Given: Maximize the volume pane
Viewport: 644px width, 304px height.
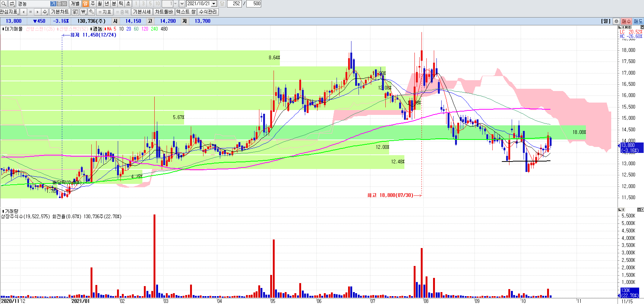Looking at the screenshot, I should [639, 210].
